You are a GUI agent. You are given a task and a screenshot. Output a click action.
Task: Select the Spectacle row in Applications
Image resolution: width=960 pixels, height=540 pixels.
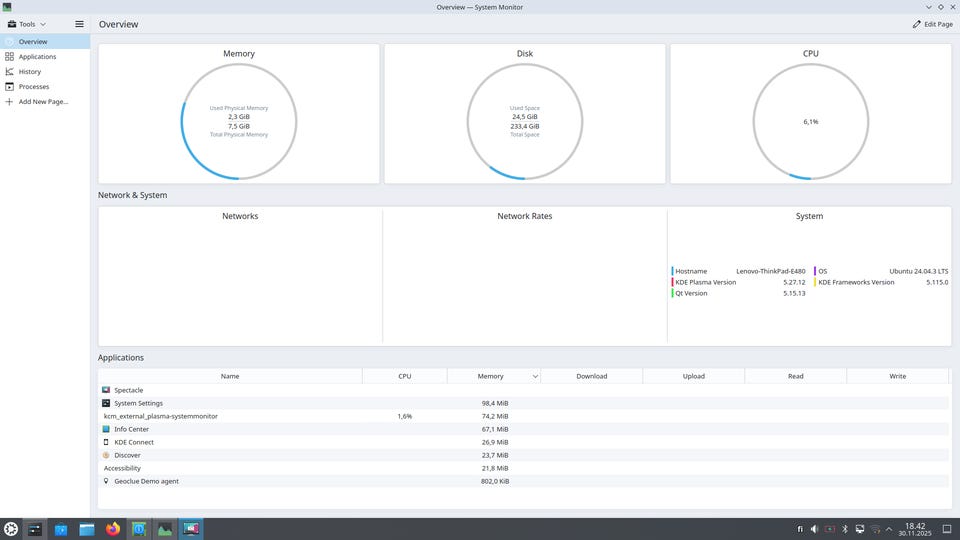pos(523,390)
